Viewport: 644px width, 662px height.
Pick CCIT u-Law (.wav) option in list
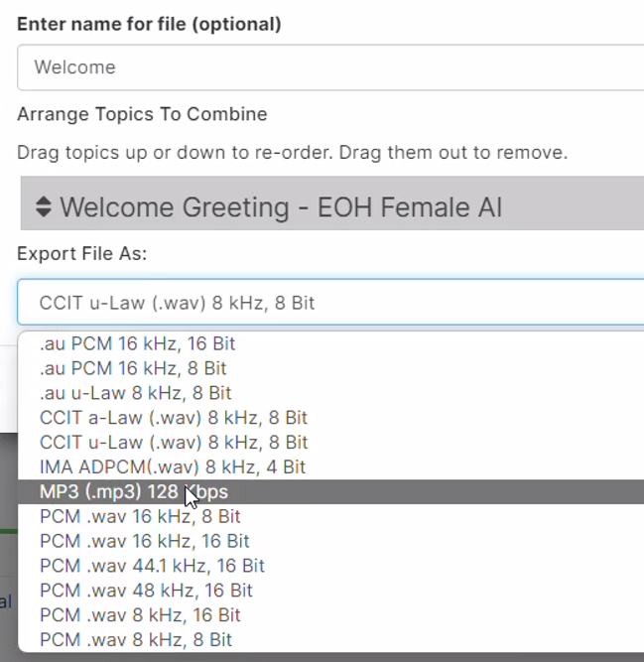(x=330, y=442)
